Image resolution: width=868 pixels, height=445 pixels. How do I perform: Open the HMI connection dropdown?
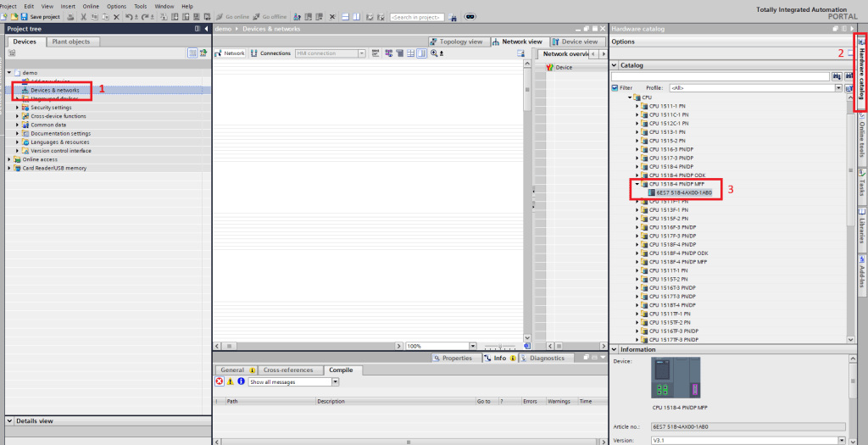361,53
